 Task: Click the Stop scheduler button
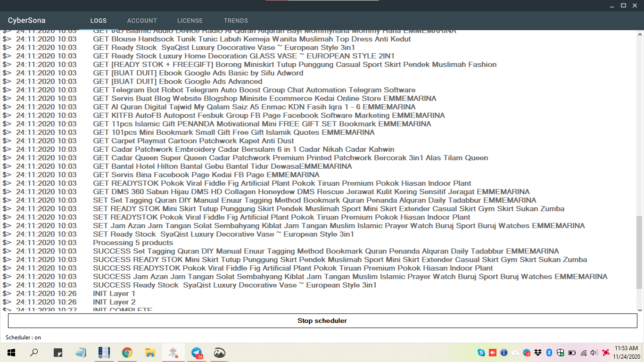(x=322, y=321)
